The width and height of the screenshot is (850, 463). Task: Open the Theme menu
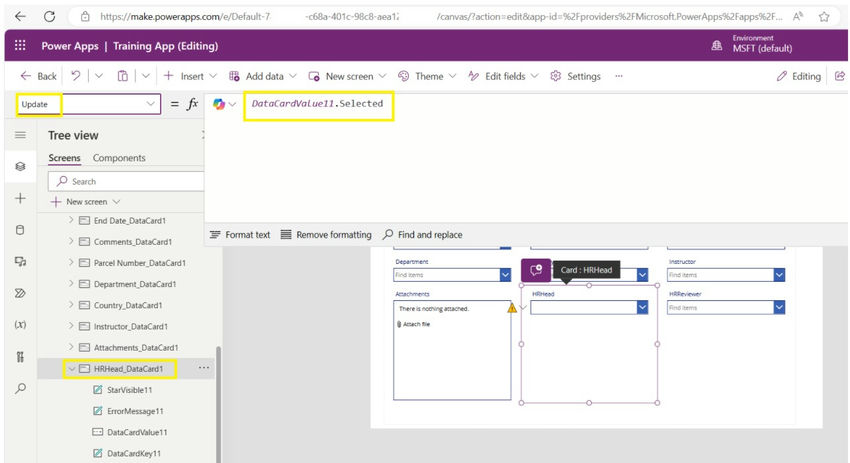coord(427,76)
